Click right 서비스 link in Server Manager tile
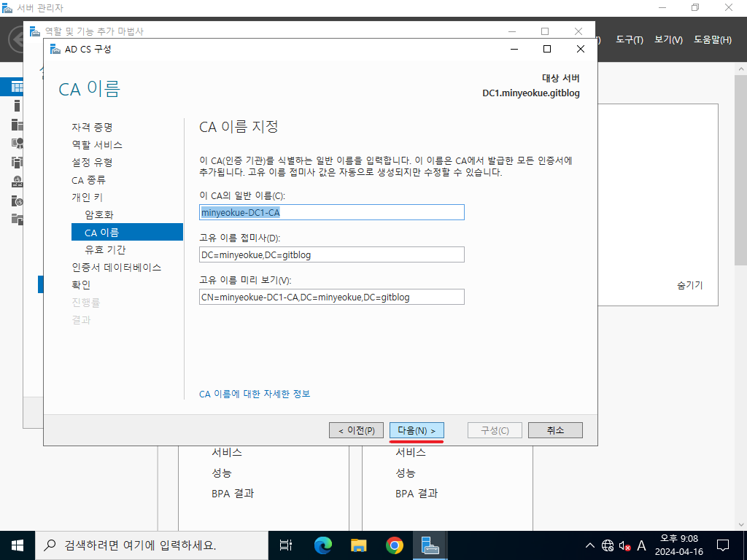Viewport: 747px width, 560px height. [x=411, y=452]
